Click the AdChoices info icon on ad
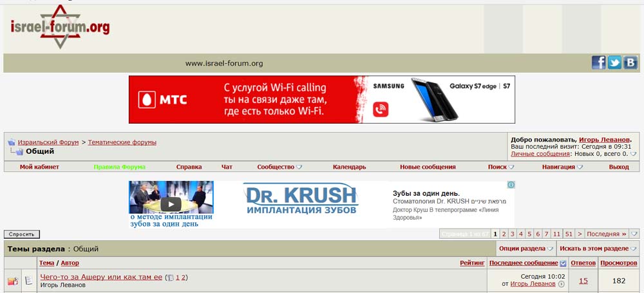644x293 pixels. 511,185
